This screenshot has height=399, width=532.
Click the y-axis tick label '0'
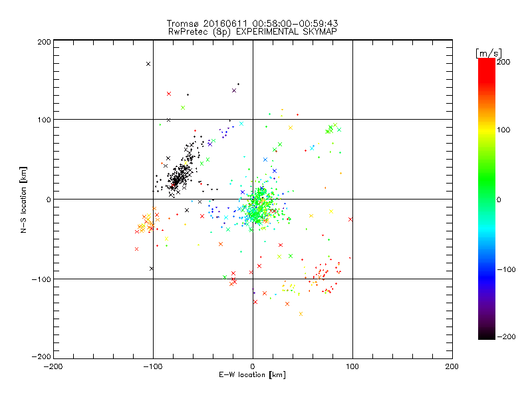pos(49,199)
